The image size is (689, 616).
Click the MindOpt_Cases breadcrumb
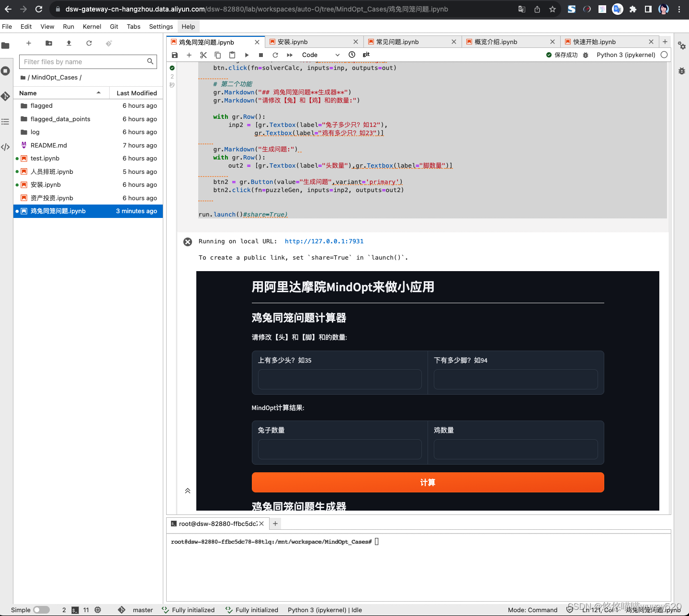pyautogui.click(x=55, y=78)
